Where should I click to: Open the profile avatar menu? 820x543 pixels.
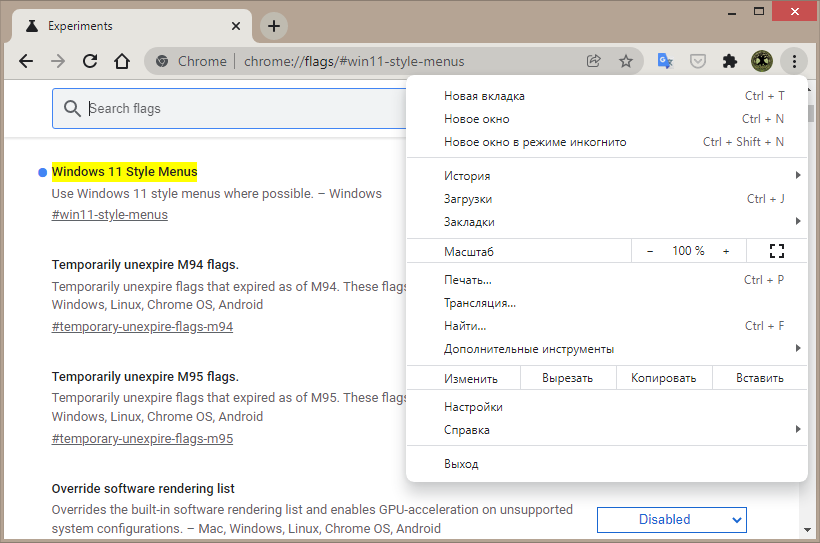coord(762,61)
